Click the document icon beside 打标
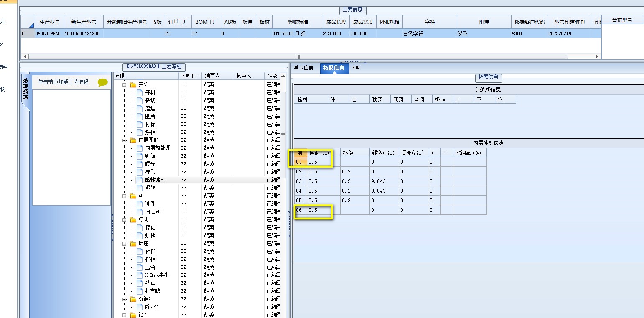The height and width of the screenshot is (318, 644). pos(140,125)
